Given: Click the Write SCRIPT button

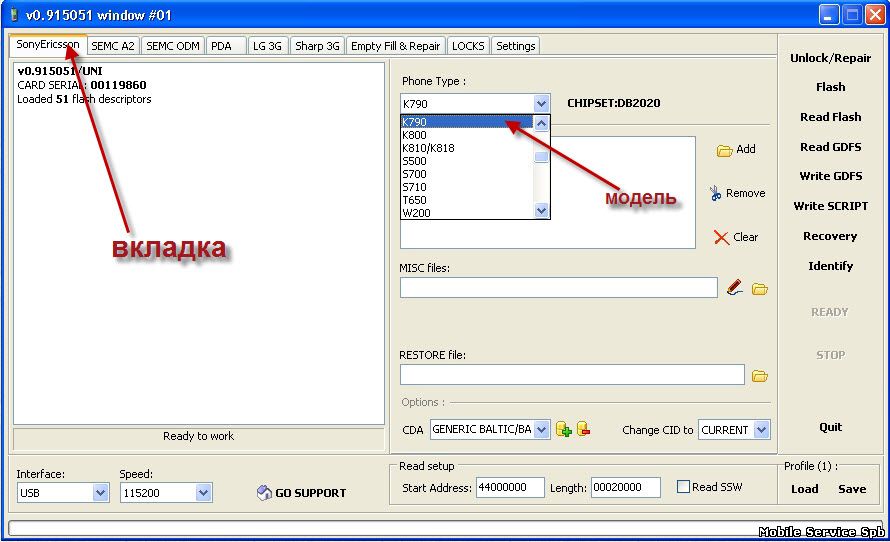Looking at the screenshot, I should pyautogui.click(x=830, y=206).
